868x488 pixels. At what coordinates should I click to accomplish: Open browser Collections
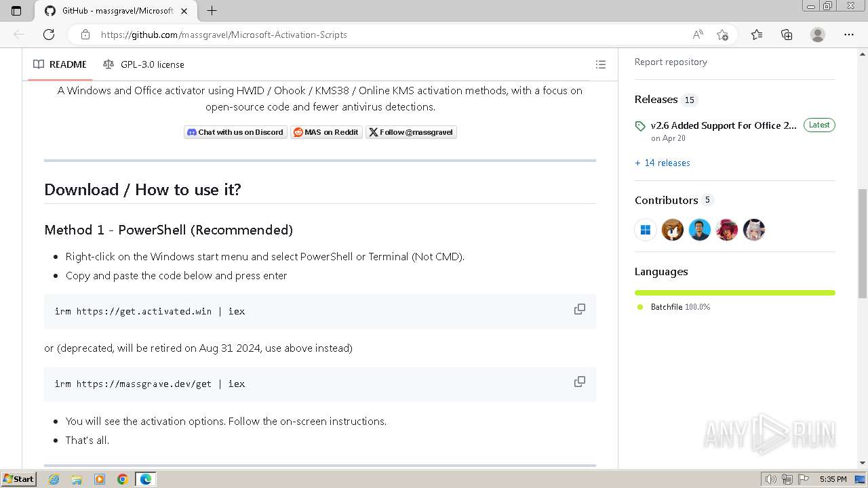click(787, 35)
